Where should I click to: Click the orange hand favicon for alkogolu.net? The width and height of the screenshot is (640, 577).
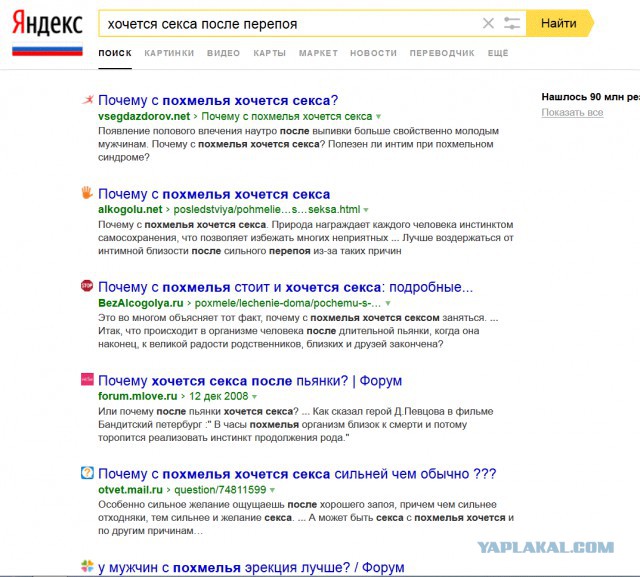coord(87,193)
